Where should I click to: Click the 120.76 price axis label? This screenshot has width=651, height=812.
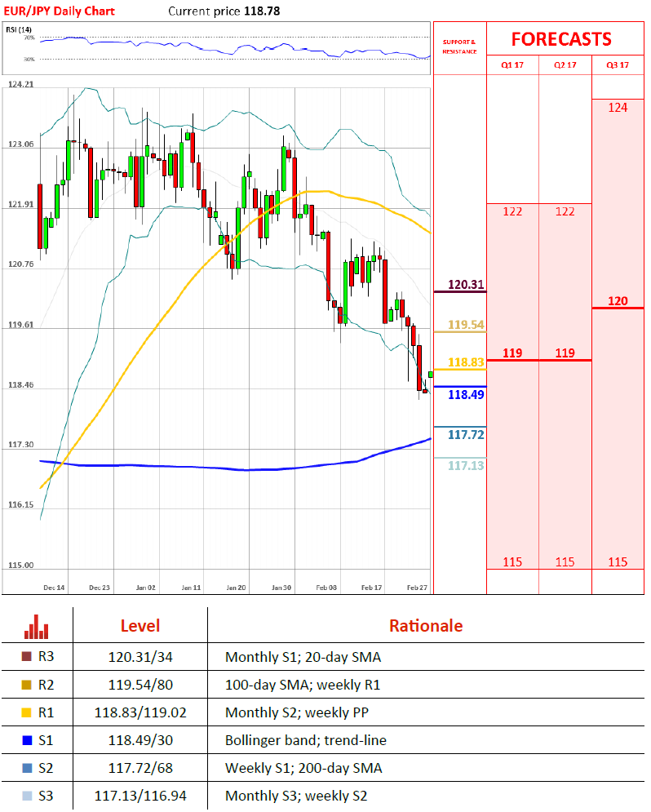tap(20, 264)
